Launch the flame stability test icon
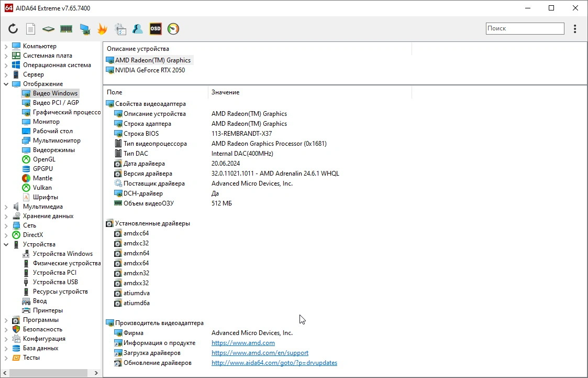This screenshot has width=588, height=378. [102, 29]
